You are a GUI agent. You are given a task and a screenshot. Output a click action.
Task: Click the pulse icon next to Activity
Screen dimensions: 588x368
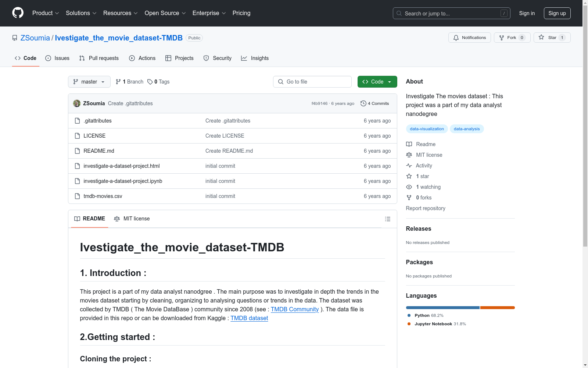tap(409, 166)
